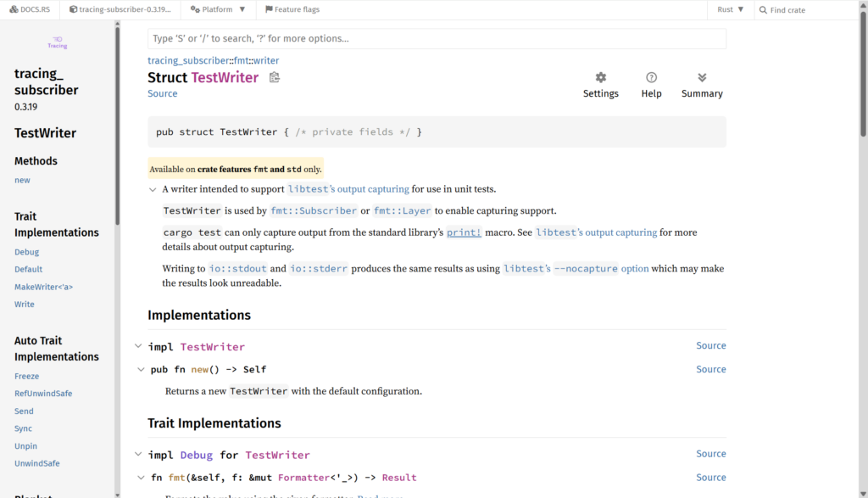The image size is (868, 498).
Task: Collapse the TestWriter description toggle
Action: 153,190
